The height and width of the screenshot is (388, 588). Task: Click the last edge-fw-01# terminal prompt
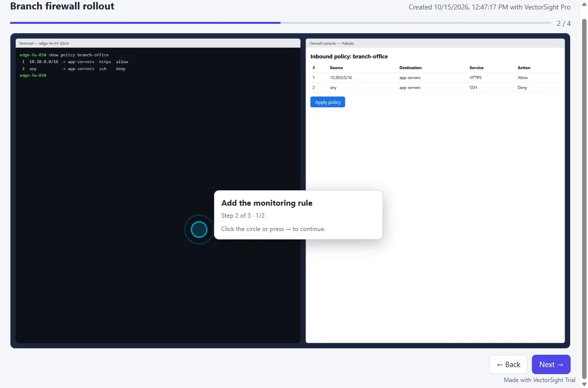[x=33, y=76]
